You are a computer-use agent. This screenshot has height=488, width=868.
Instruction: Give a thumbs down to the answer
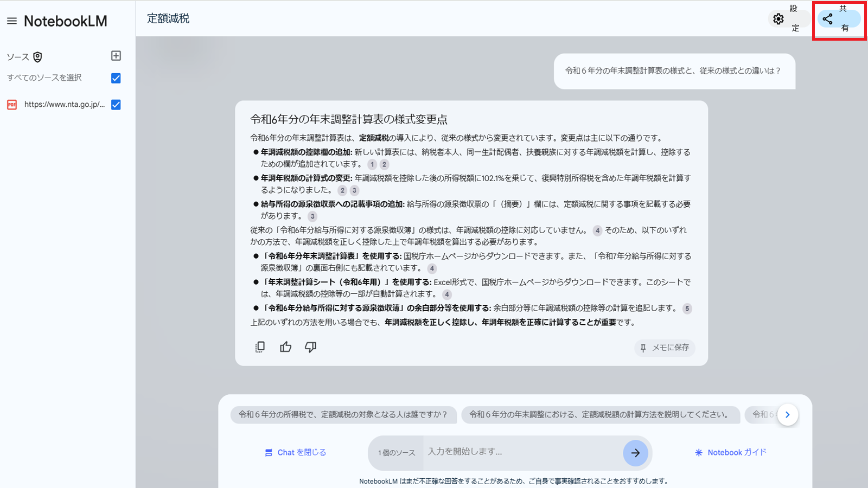point(310,346)
